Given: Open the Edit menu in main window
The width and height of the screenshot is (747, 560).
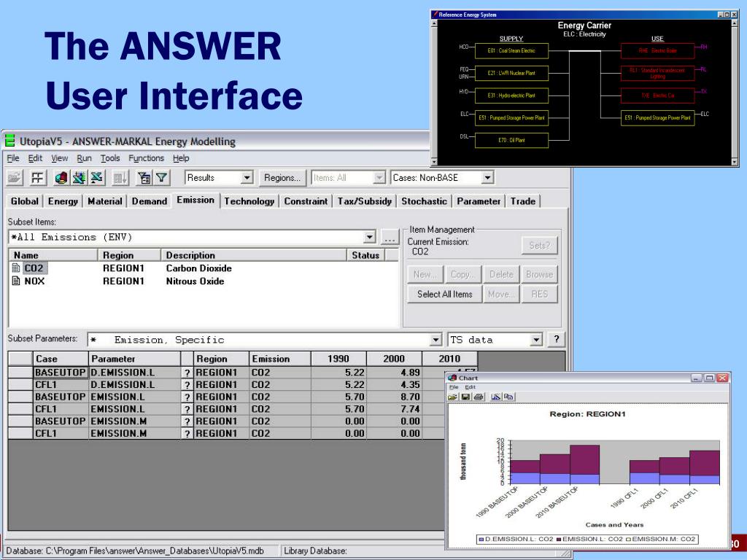Looking at the screenshot, I should [35, 158].
